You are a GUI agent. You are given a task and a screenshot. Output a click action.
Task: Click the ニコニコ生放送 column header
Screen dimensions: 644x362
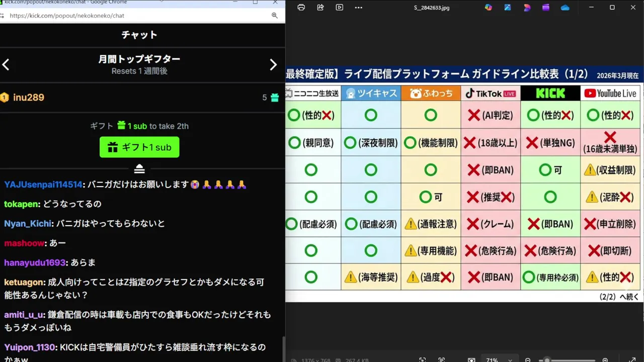point(313,94)
